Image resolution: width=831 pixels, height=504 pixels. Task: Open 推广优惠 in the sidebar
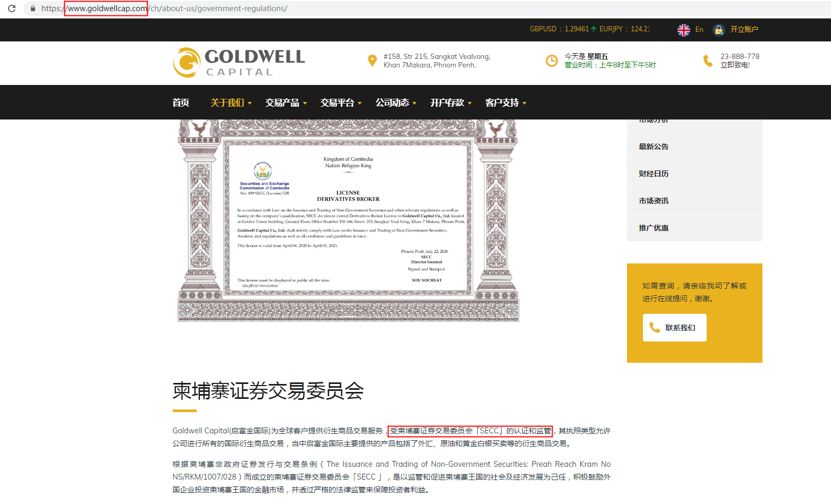point(694,228)
